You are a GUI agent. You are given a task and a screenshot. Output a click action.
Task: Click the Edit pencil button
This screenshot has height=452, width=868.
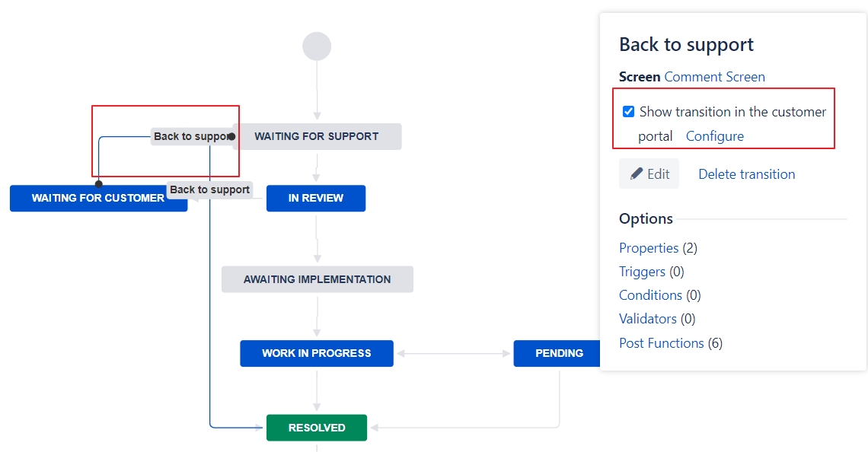click(649, 173)
